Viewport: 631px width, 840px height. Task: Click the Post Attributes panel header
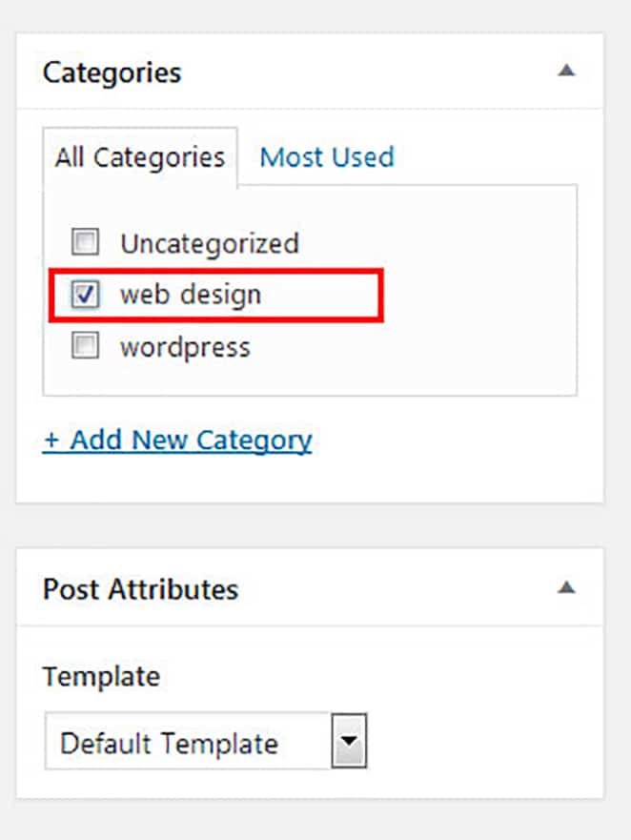(140, 589)
